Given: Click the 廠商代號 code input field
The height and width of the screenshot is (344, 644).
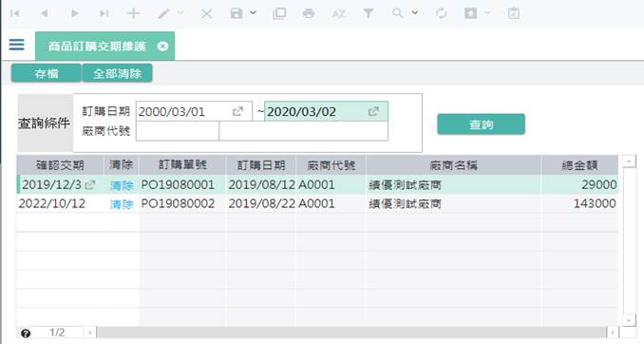Looking at the screenshot, I should pyautogui.click(x=178, y=131).
